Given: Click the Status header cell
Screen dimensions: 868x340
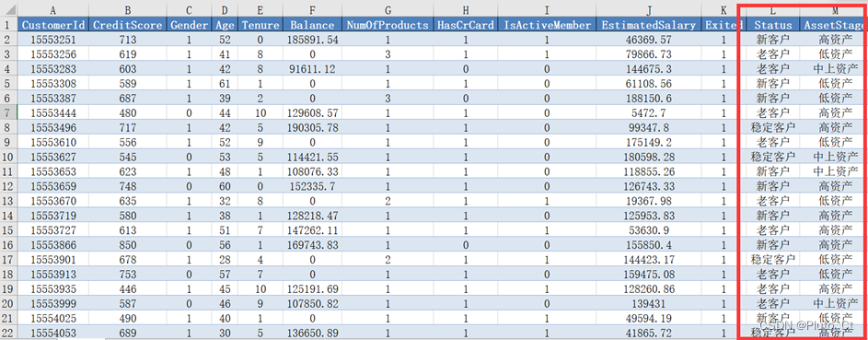Looking at the screenshot, I should click(x=773, y=25).
